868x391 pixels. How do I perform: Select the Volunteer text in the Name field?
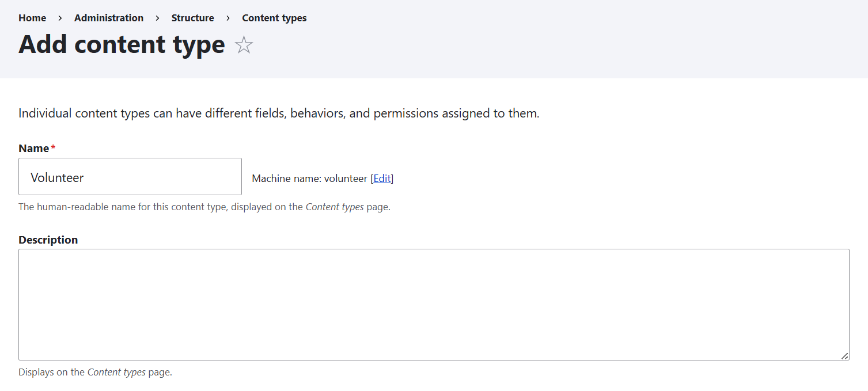coord(57,177)
